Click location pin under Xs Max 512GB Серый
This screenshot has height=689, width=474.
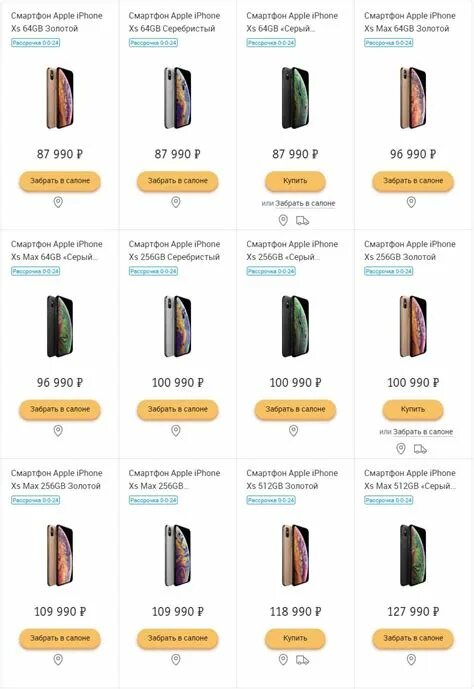(x=411, y=660)
